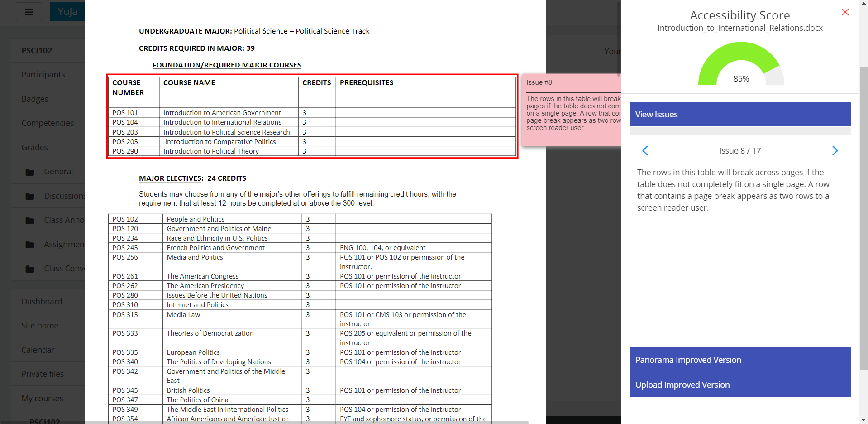Click the 85% accessibility score gauge
Image resolution: width=868 pixels, height=424 pixels.
pos(741,64)
